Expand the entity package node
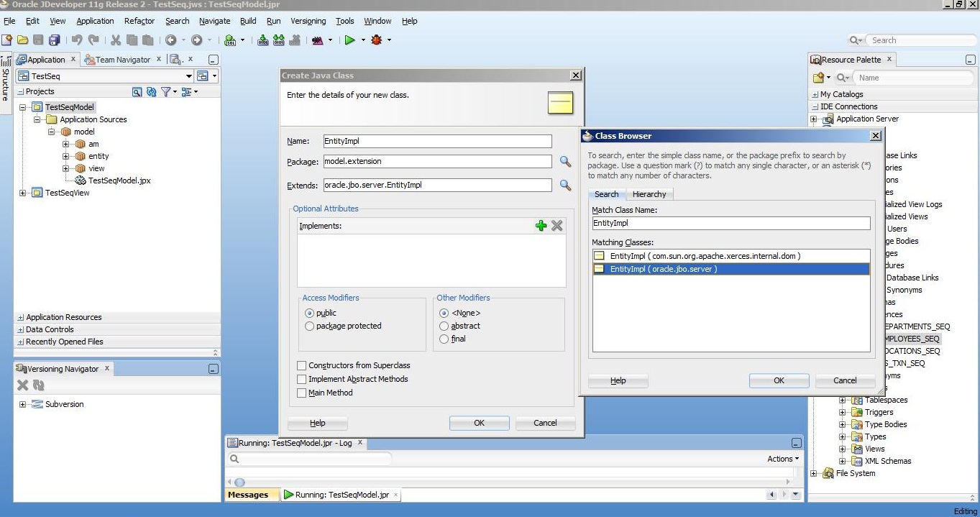The image size is (980, 517). [65, 156]
